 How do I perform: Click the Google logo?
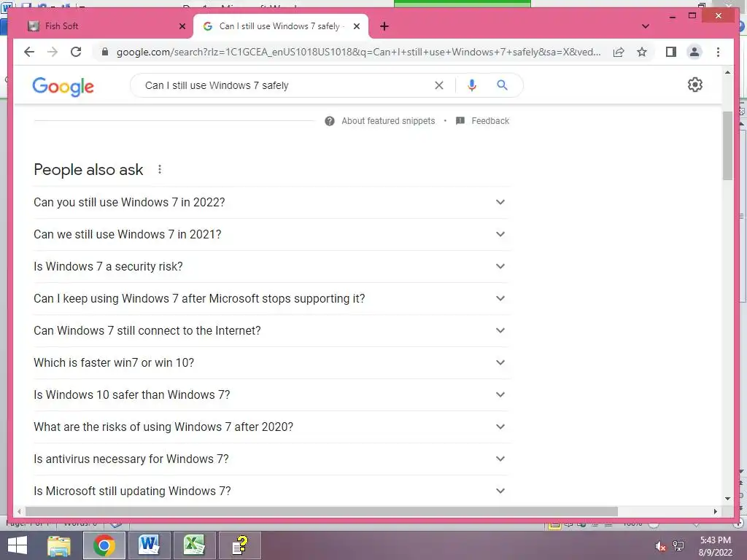pyautogui.click(x=63, y=86)
